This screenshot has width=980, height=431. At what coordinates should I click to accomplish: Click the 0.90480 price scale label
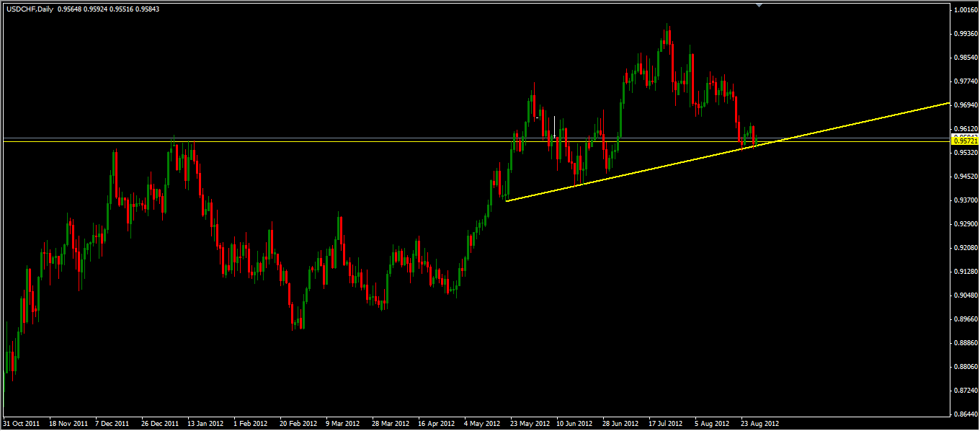click(x=964, y=296)
